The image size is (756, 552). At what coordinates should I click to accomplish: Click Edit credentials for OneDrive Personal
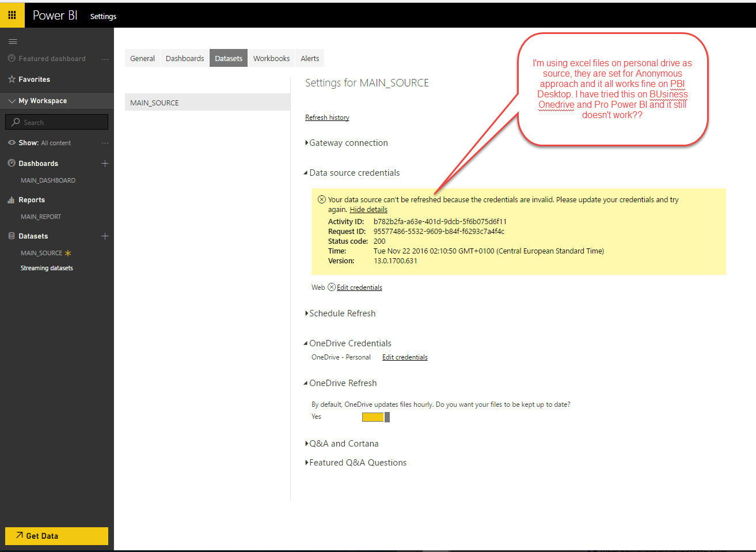(x=405, y=357)
